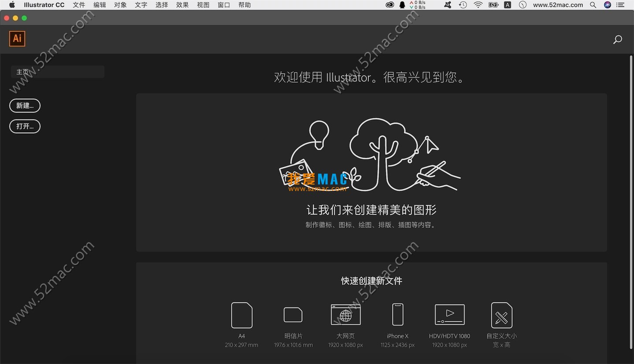
Task: Open the Illustrator CC application menu
Action: [44, 5]
